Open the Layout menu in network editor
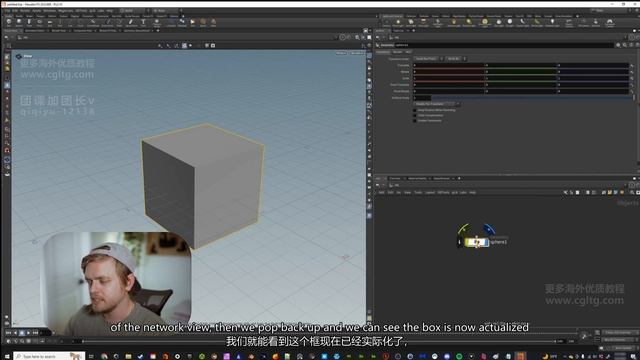Image resolution: width=640 pixels, height=360 pixels. (430, 192)
